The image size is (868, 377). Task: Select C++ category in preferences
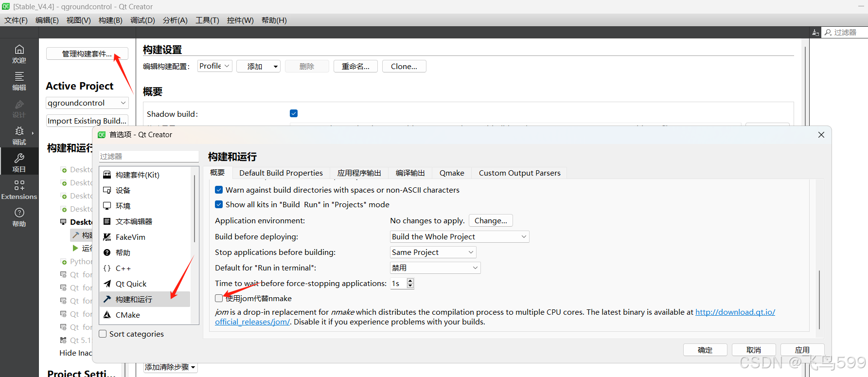click(145, 268)
